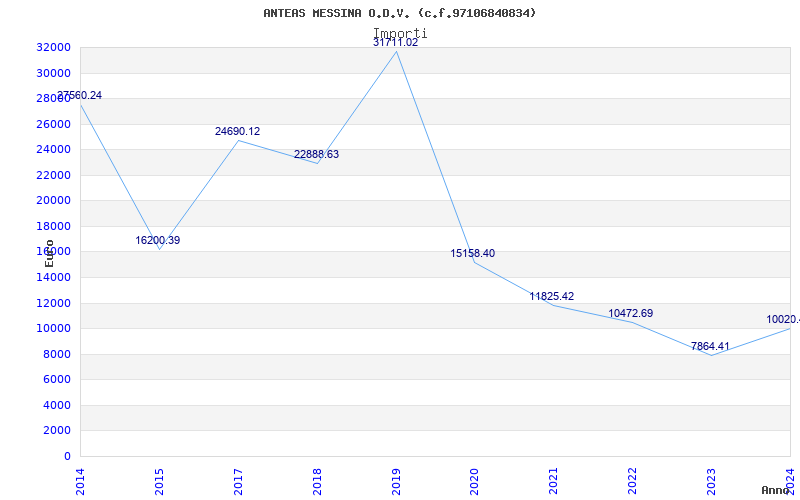Select the 24690.12 data label
This screenshot has width=800, height=500.
coord(237,131)
